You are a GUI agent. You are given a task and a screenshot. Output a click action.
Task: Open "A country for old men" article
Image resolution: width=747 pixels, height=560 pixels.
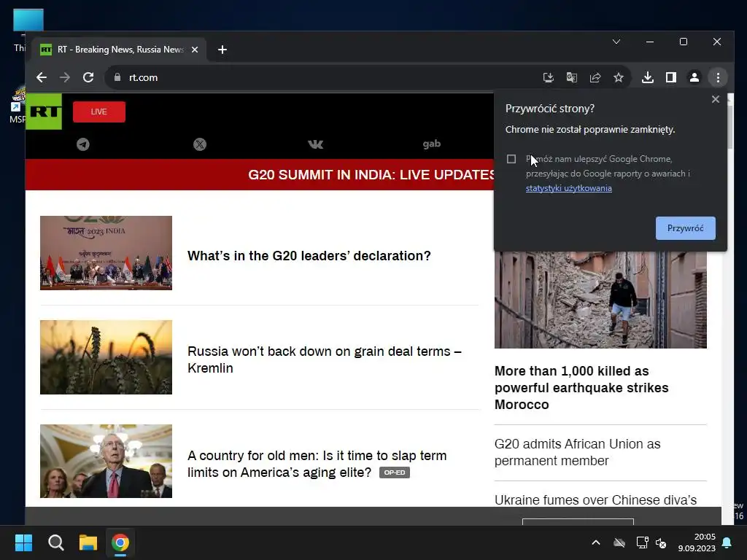pos(317,464)
